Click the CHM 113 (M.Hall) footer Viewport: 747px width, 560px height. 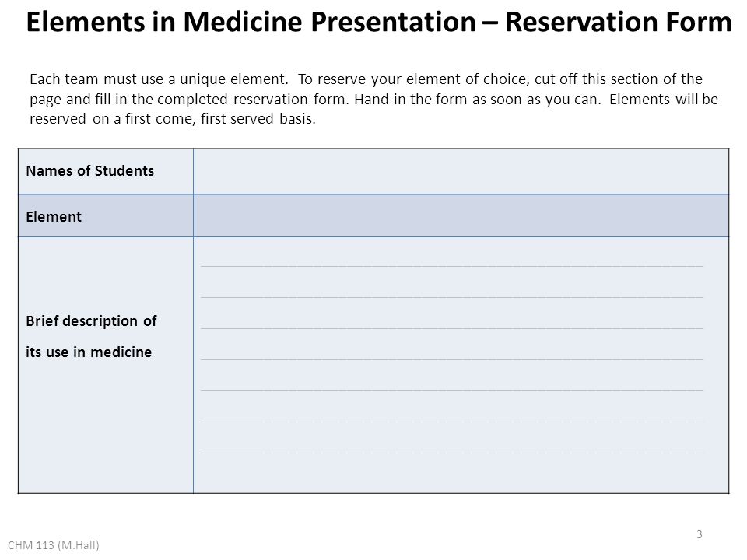tap(54, 545)
